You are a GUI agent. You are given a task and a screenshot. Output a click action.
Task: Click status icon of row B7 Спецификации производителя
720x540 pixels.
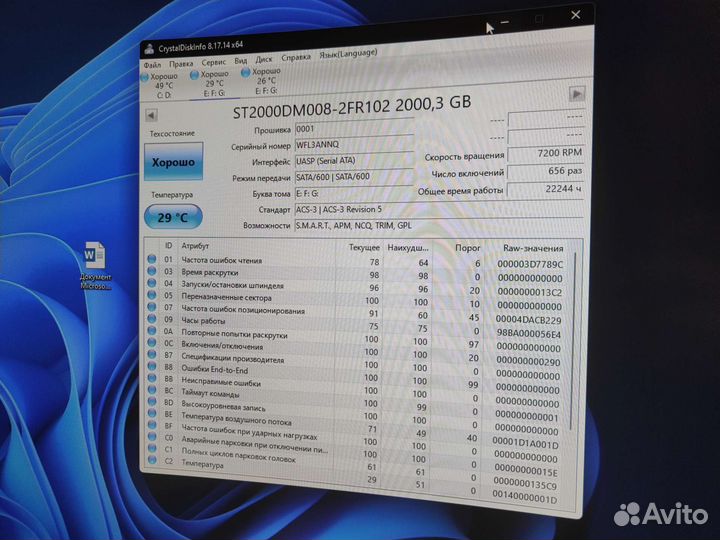[x=152, y=354]
